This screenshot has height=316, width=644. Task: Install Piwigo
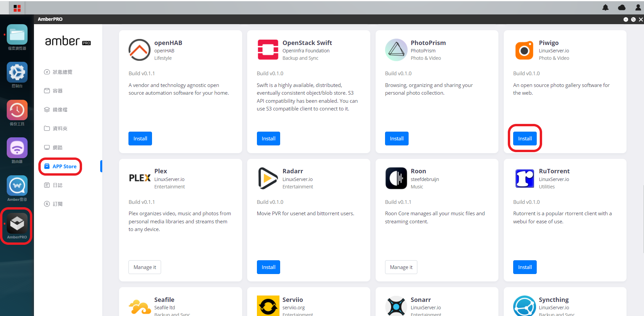[525, 139]
